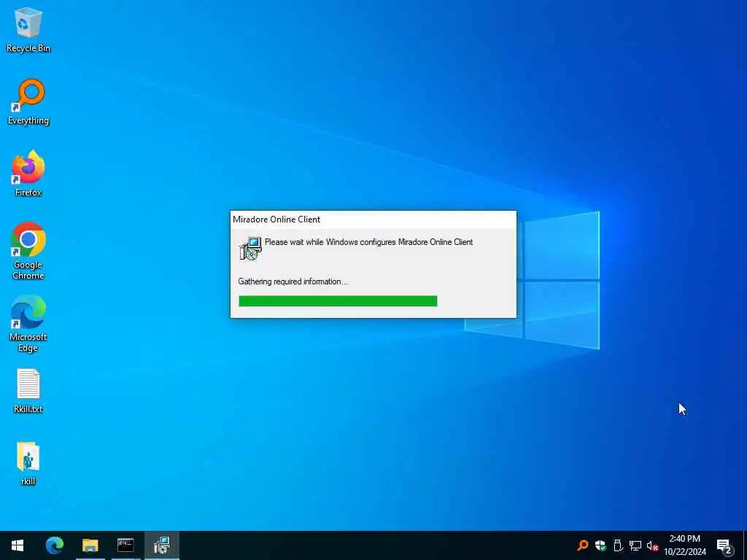The image size is (747, 560).
Task: Select the Google Chrome desktop shortcut
Action: (x=28, y=251)
